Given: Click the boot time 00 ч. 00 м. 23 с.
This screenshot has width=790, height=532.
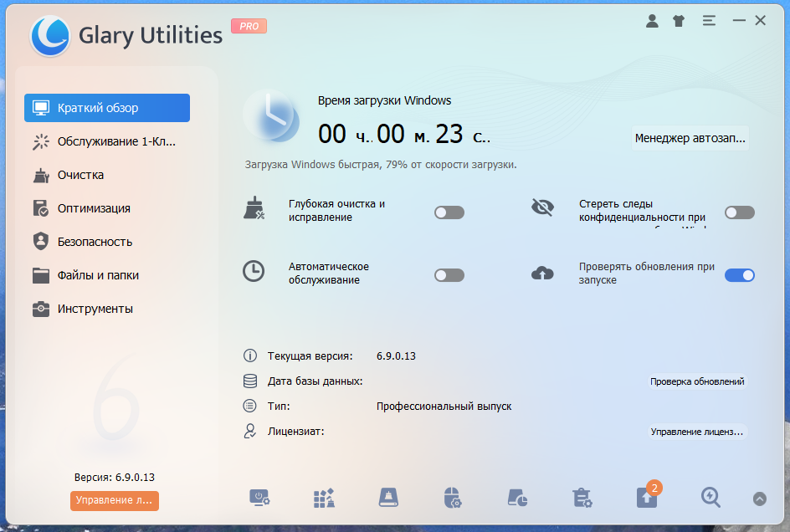Looking at the screenshot, I should (404, 135).
